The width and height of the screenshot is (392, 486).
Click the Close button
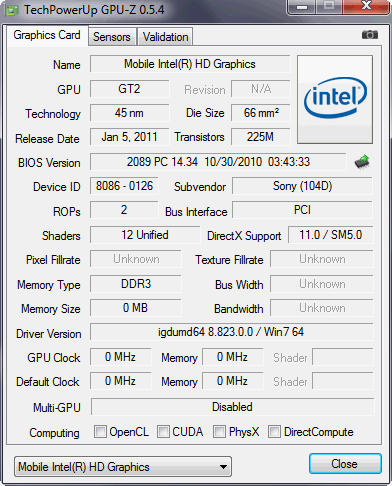pos(345,464)
